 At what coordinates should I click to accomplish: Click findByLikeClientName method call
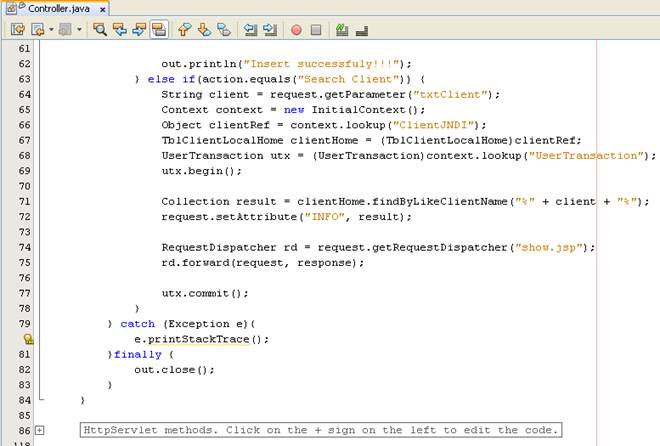pyautogui.click(x=439, y=202)
